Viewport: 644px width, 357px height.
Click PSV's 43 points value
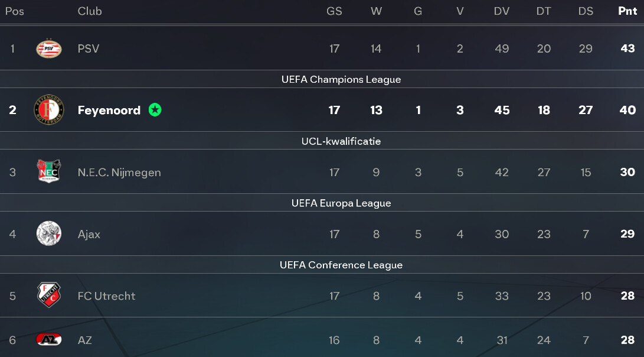tap(627, 48)
